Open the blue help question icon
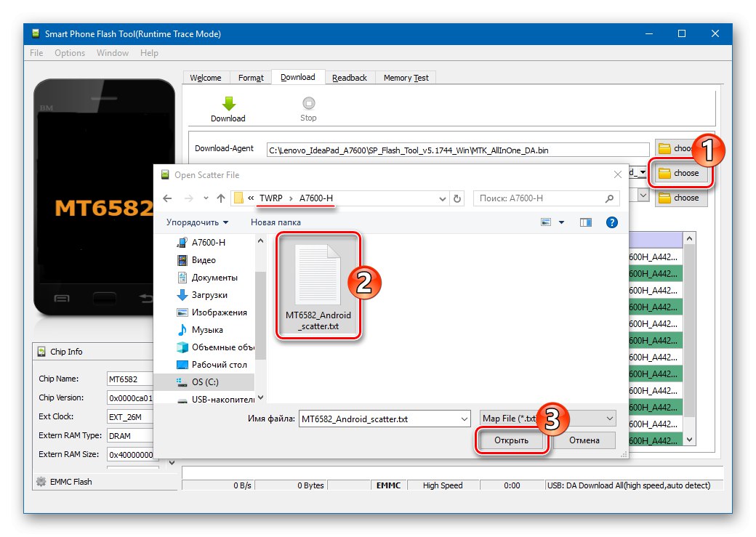The height and width of the screenshot is (537, 756). point(612,222)
